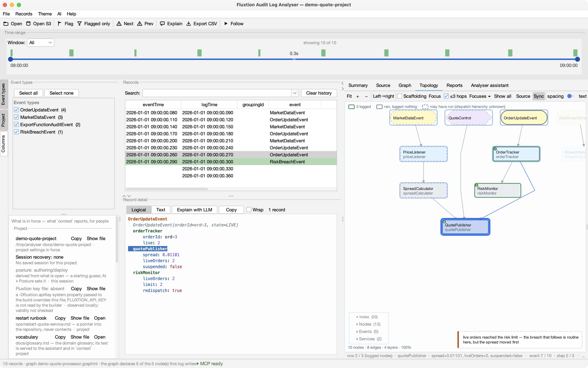
Task: Click the records table horizontal scrollbar
Action: 167,189
